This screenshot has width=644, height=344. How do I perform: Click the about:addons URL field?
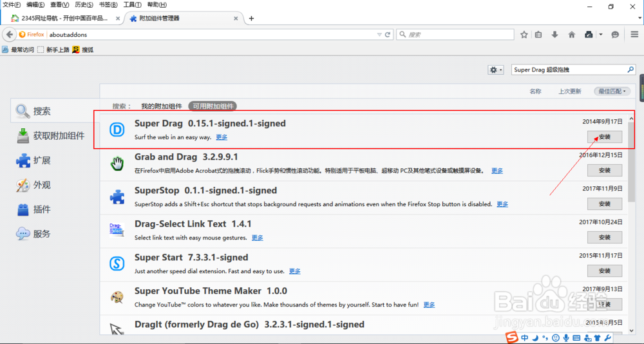point(211,35)
